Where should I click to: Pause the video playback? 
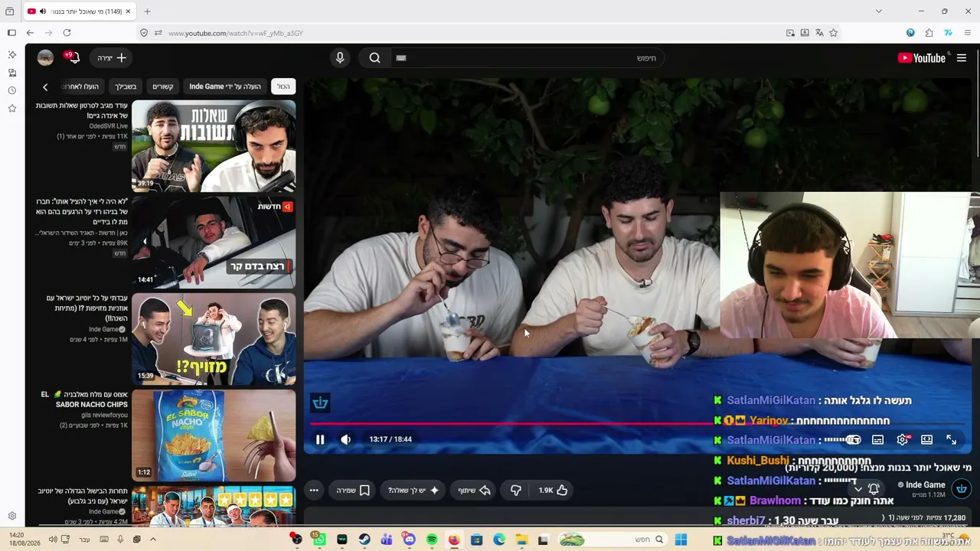[320, 439]
